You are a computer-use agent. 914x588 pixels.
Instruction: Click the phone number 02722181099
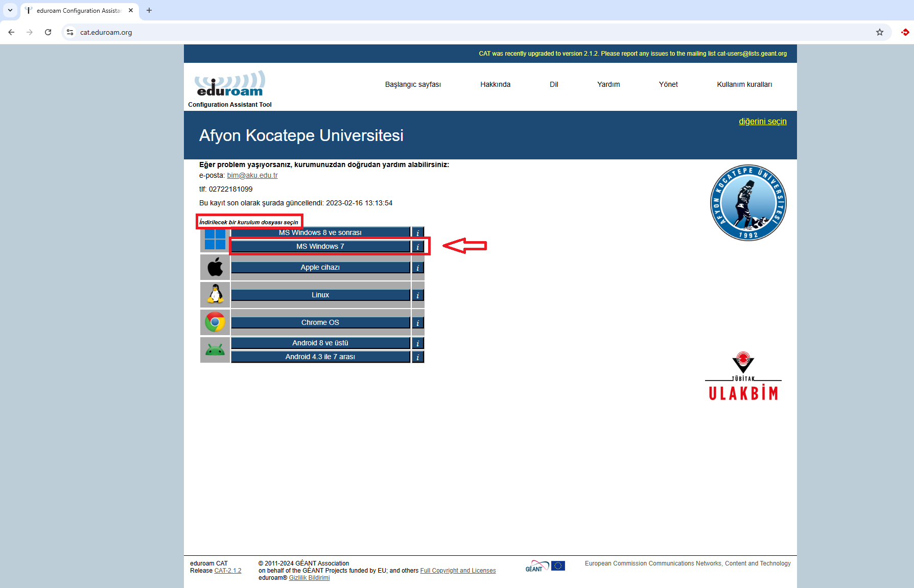point(230,189)
